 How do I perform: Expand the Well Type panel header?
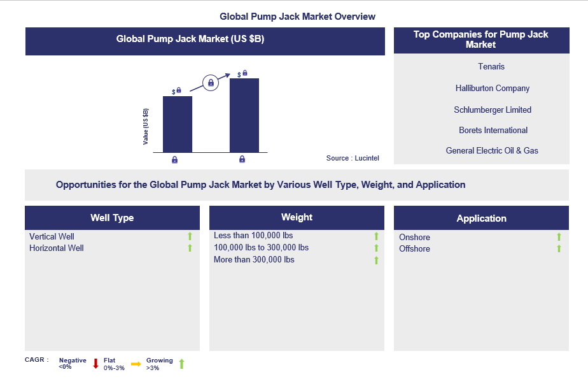click(x=112, y=217)
